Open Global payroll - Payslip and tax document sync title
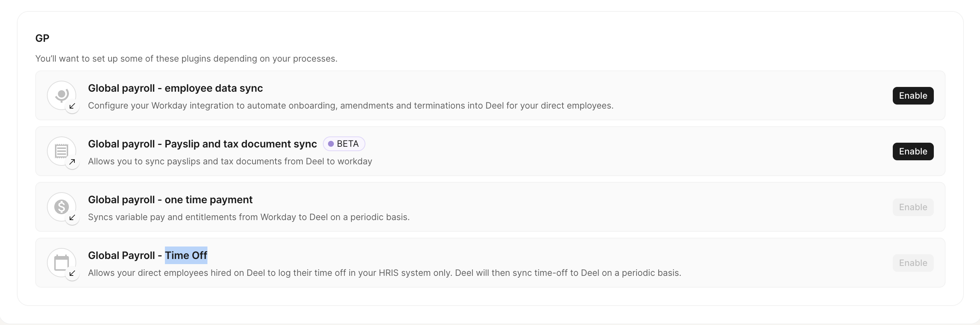 pos(202,144)
